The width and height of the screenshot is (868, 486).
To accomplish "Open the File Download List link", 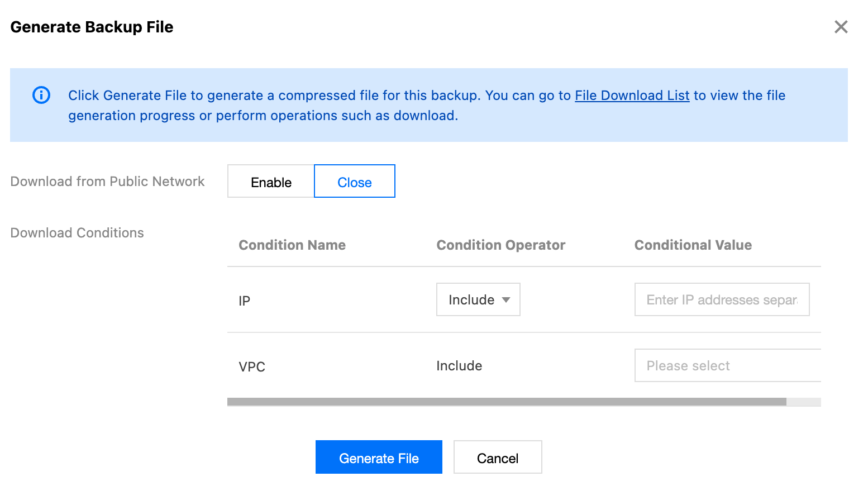I will 632,96.
